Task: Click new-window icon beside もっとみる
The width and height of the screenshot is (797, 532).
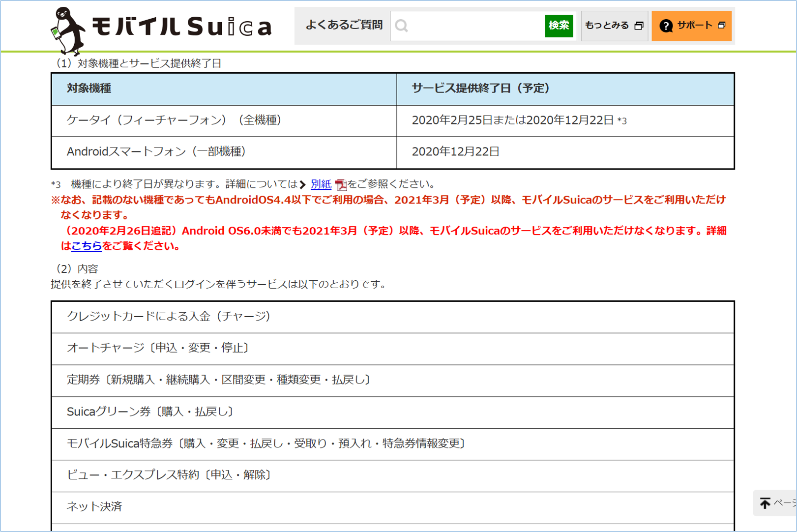Action: point(639,26)
